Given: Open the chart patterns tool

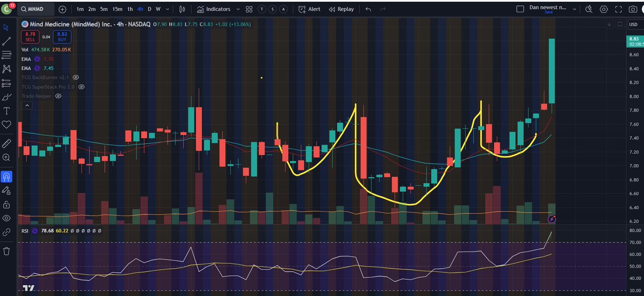Looking at the screenshot, I should click(x=6, y=69).
